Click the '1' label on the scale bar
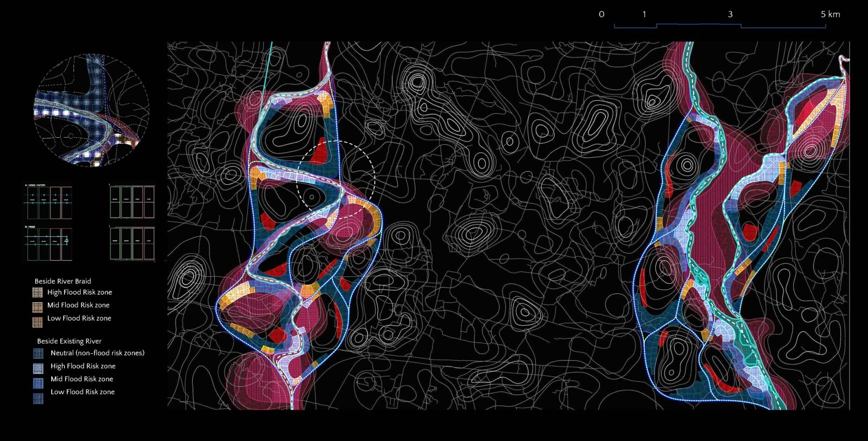868x441 pixels. 644,15
